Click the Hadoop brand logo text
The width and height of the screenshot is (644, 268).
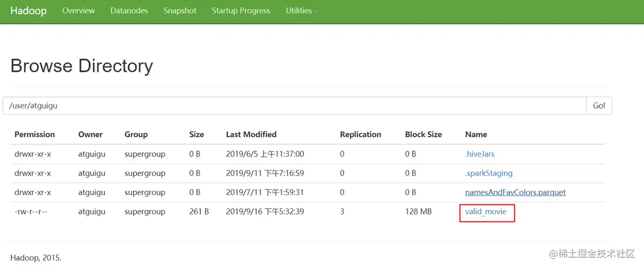(x=28, y=11)
